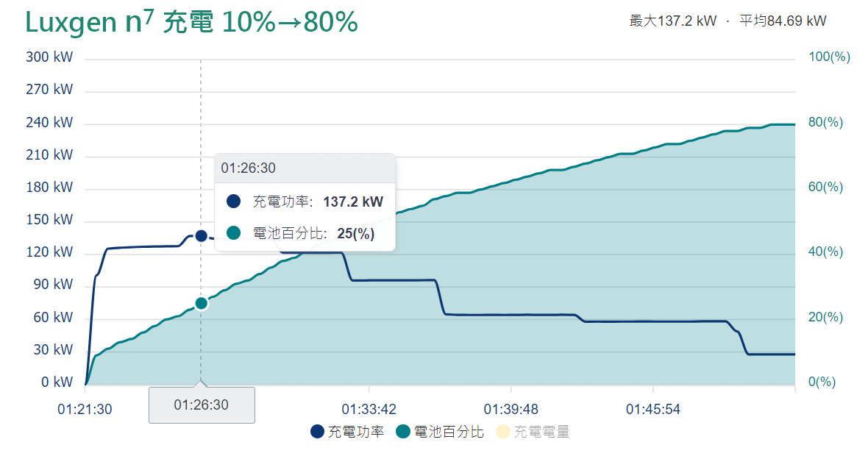Click the 最大137.2 kW summary text
Viewport: 868px width, 456px height.
[672, 21]
